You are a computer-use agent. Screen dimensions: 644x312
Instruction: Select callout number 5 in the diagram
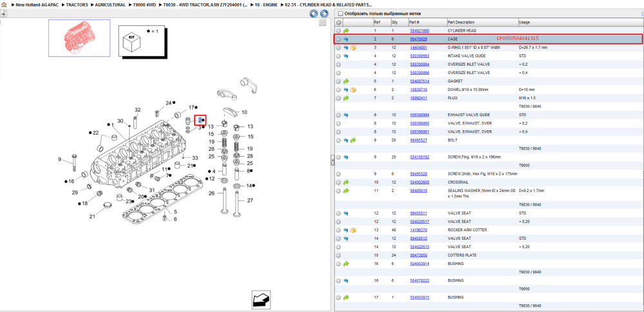pos(175,211)
